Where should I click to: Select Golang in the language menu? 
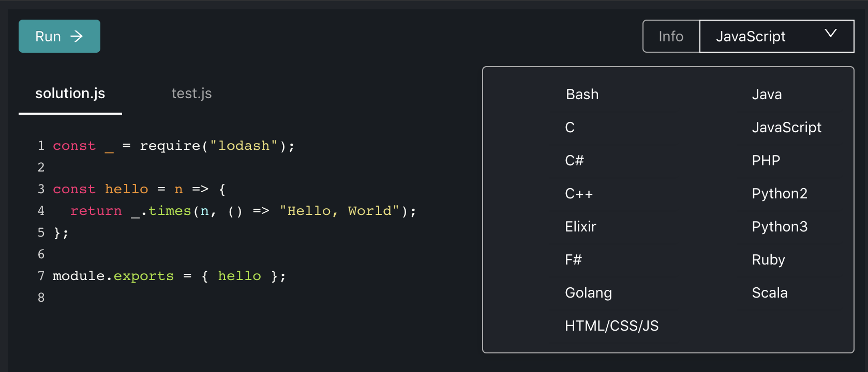588,293
